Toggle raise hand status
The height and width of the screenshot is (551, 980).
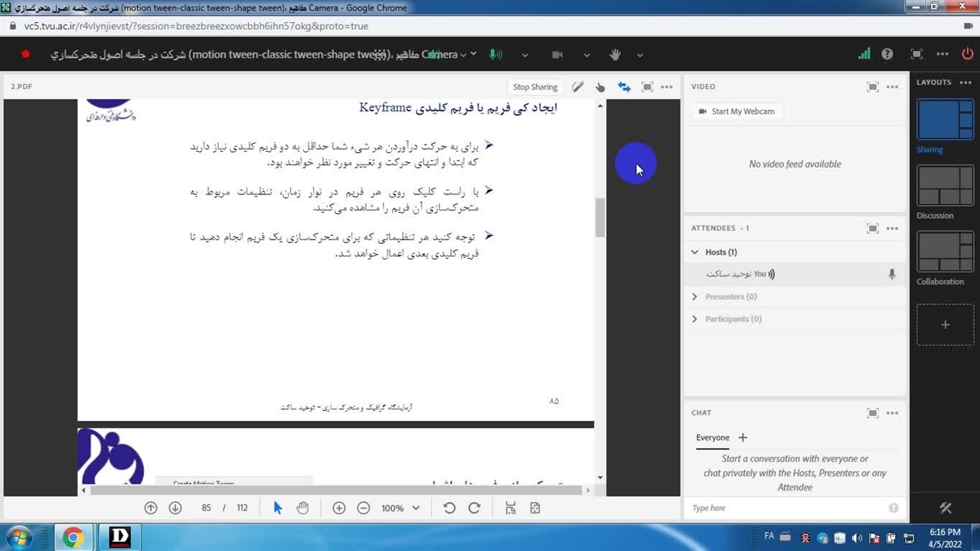point(615,54)
